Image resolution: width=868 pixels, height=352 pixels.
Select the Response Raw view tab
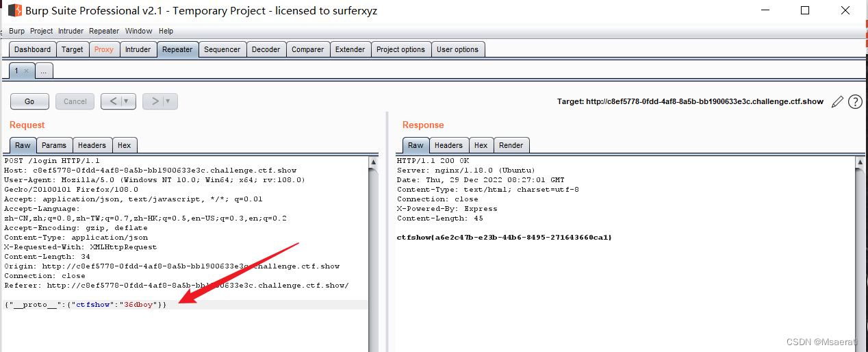[416, 145]
